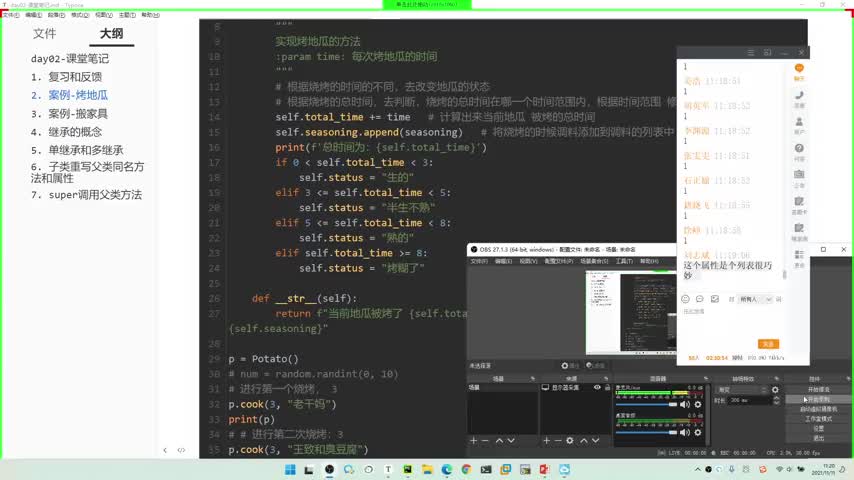Move source up in OBS sources panel
The image size is (854, 480).
click(584, 440)
